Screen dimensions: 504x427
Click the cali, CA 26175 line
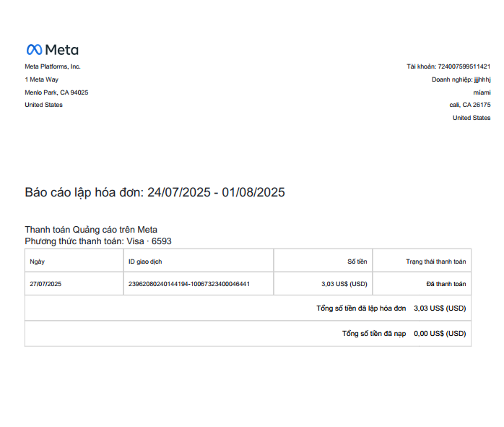coord(470,105)
